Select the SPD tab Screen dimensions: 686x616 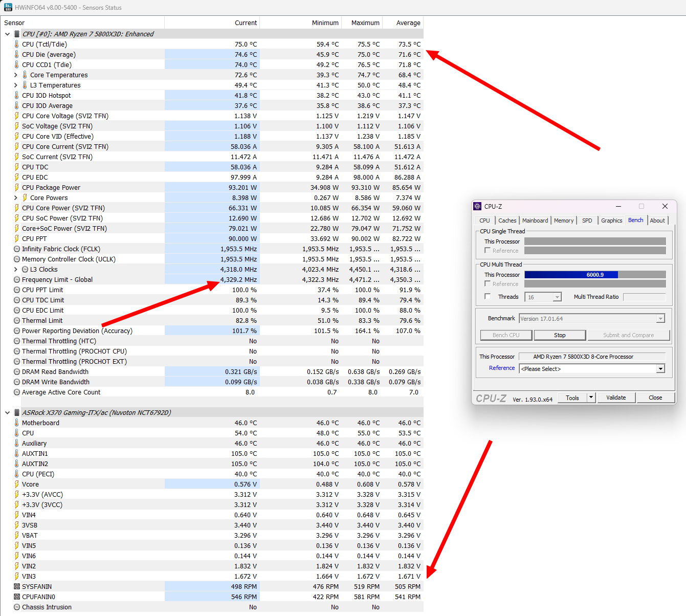(587, 221)
